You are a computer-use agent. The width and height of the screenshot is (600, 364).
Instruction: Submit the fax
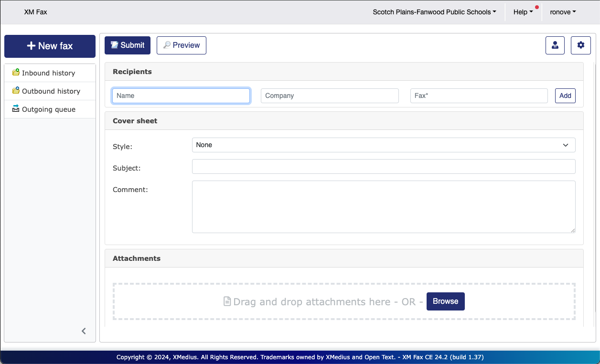128,45
